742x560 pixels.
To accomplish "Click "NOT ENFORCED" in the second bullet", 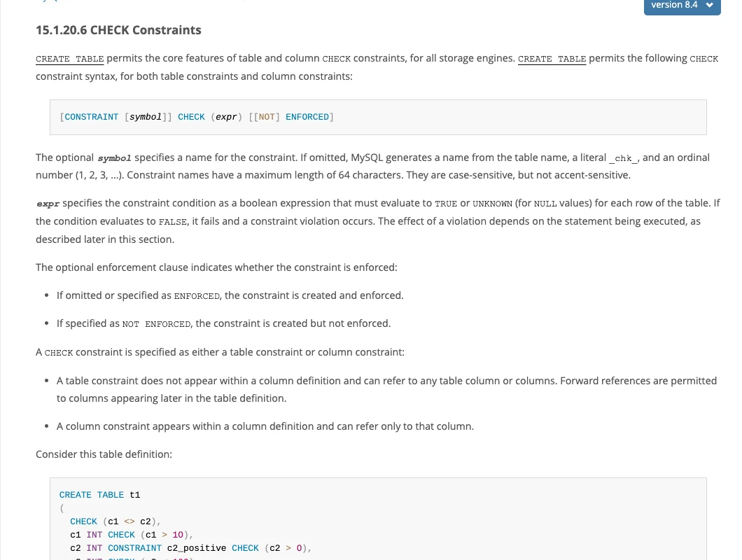I will (x=156, y=324).
